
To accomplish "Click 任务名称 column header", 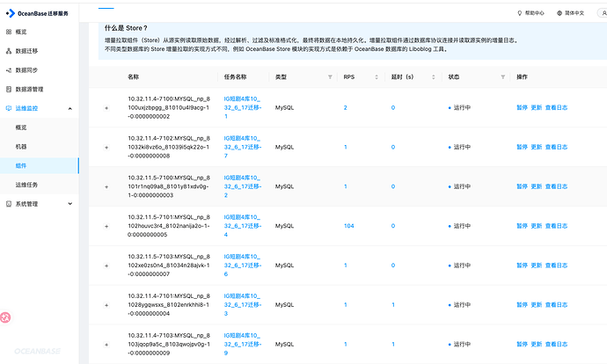I will coord(235,77).
